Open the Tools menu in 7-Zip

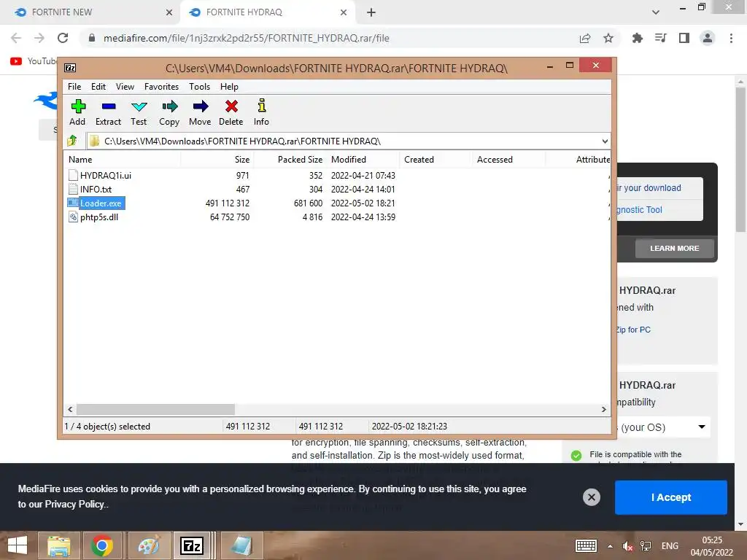click(x=199, y=87)
